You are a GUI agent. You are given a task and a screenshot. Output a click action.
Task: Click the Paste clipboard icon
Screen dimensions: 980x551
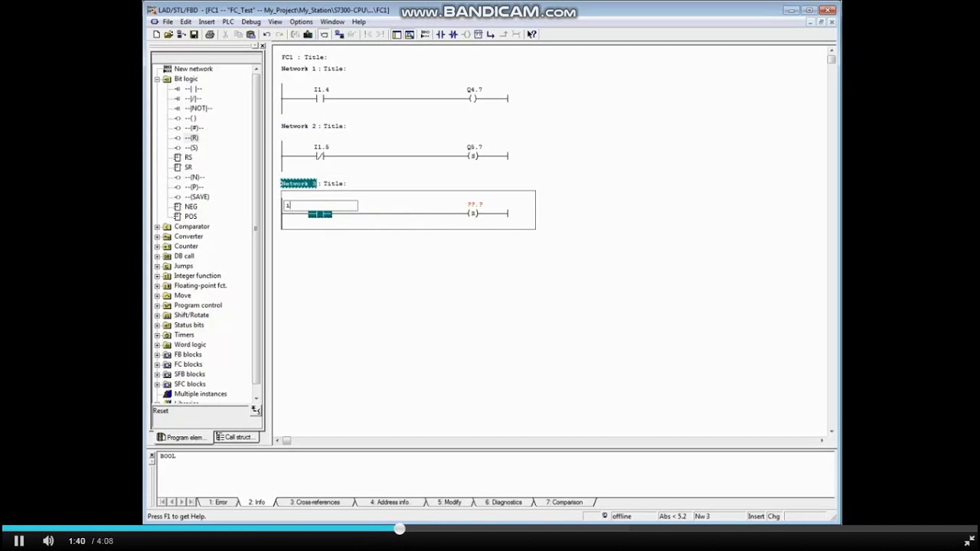(x=250, y=34)
